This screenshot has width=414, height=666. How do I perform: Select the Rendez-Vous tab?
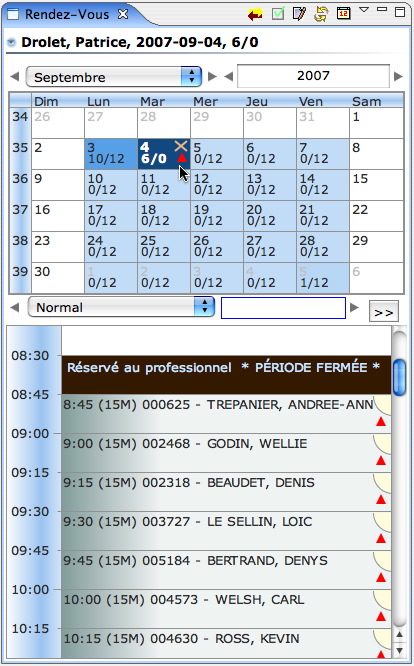pyautogui.click(x=67, y=14)
